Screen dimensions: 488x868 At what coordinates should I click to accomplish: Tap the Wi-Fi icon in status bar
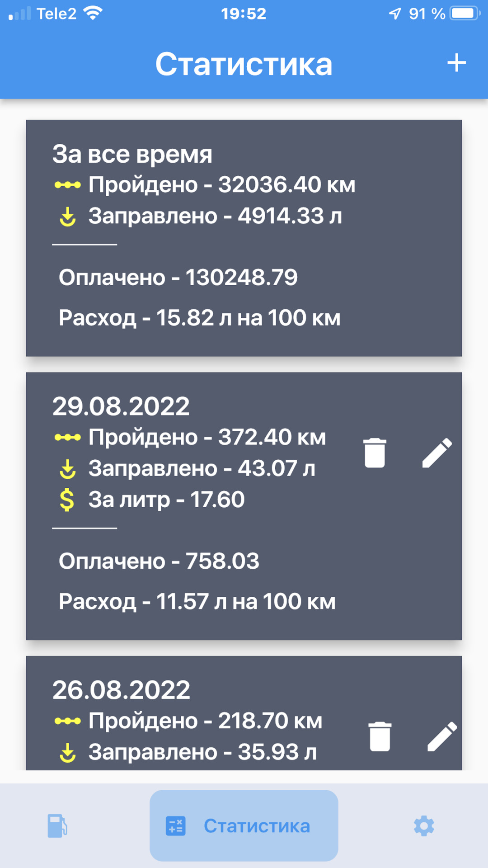tap(93, 14)
